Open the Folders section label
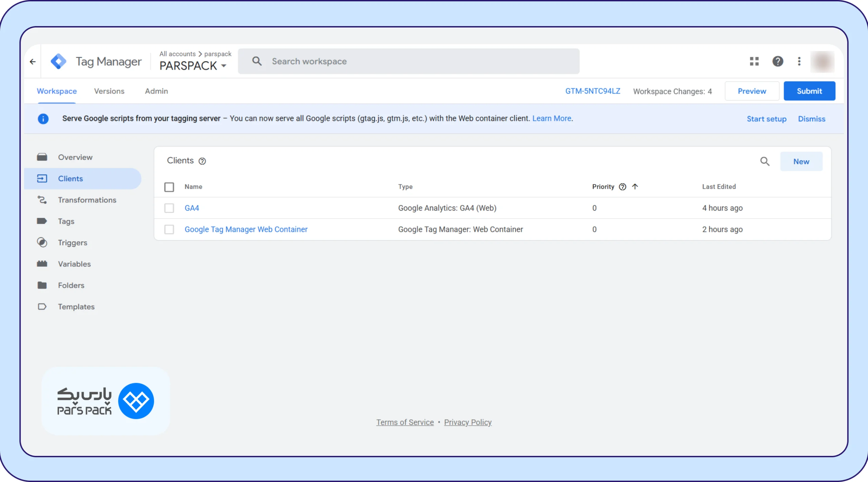This screenshot has height=482, width=868. pos(71,285)
